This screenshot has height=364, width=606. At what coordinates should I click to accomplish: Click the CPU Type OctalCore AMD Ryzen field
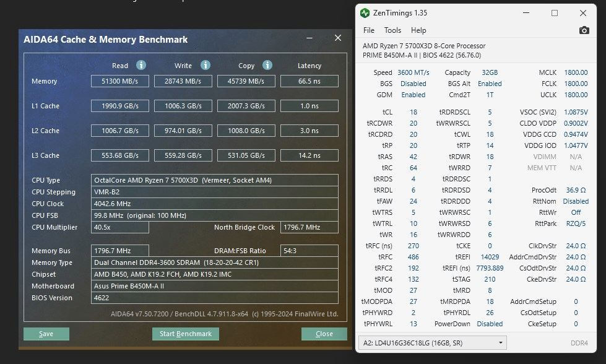pos(215,180)
